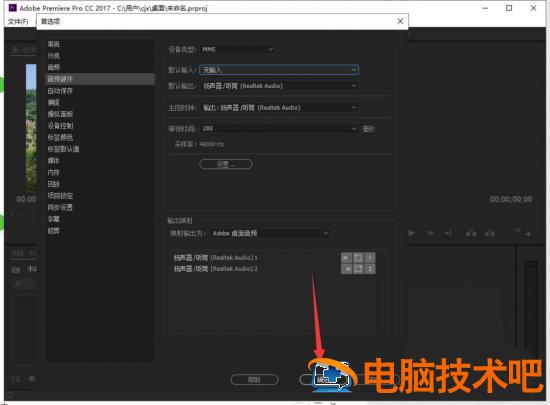
Task: Select 标签默认值 in preferences sidebar
Action: (63, 149)
